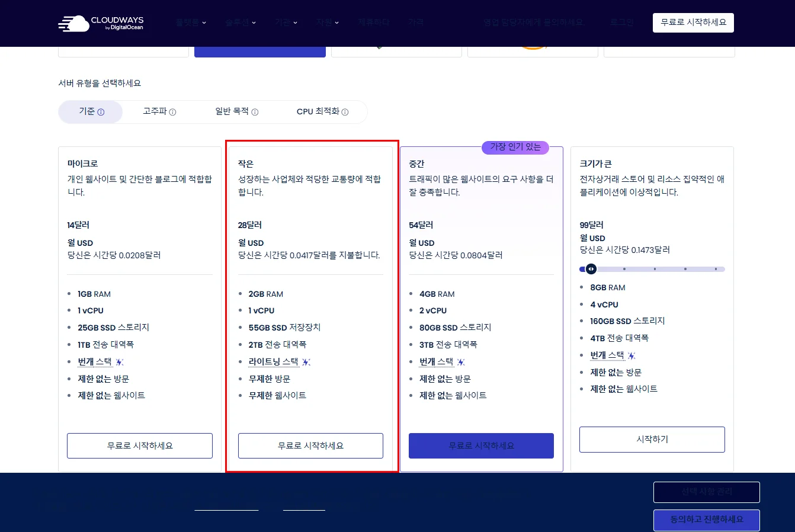Open 번개 스택 link in 8GB RAM plan

coord(607,355)
